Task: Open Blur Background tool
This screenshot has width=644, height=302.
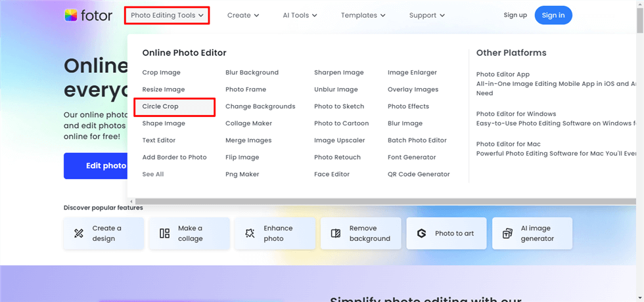Action: [252, 73]
